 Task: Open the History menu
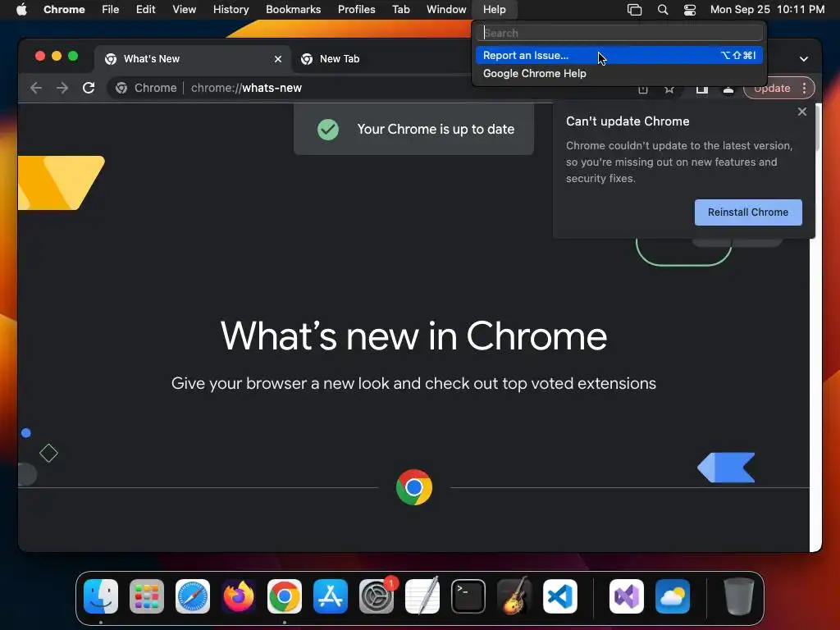(x=231, y=9)
